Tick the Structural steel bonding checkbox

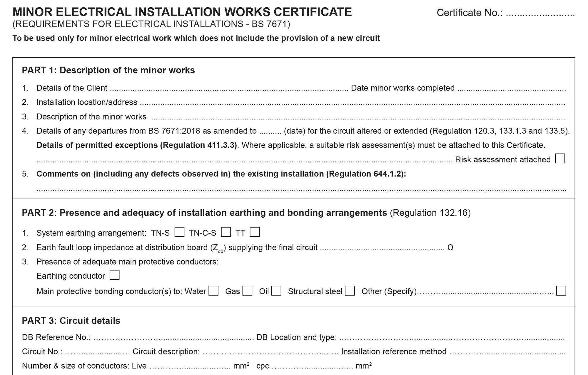point(350,291)
